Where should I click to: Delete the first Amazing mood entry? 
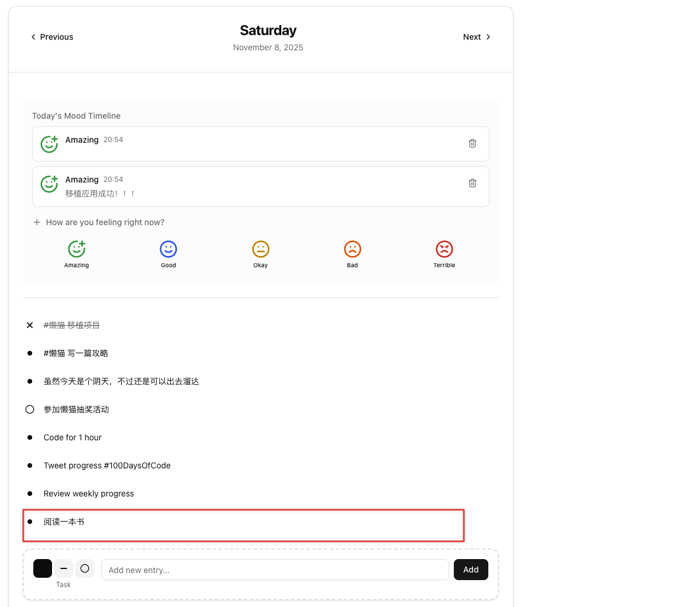473,143
